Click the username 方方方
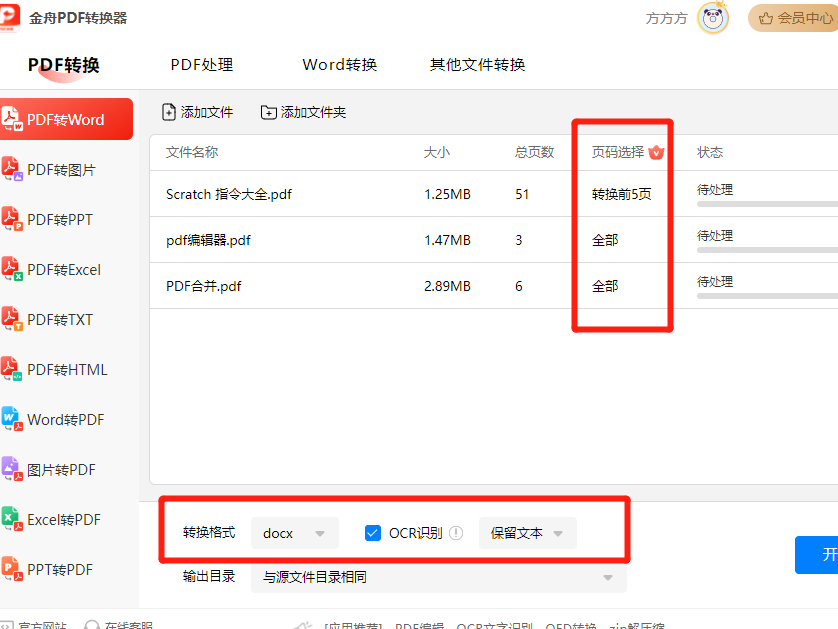838x629 pixels. point(666,19)
